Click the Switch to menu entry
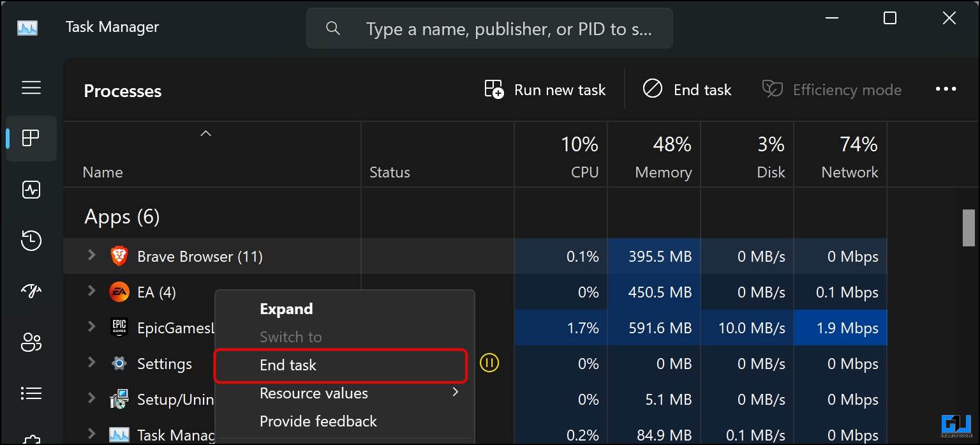Screen dimensions: 980x445 pyautogui.click(x=290, y=336)
